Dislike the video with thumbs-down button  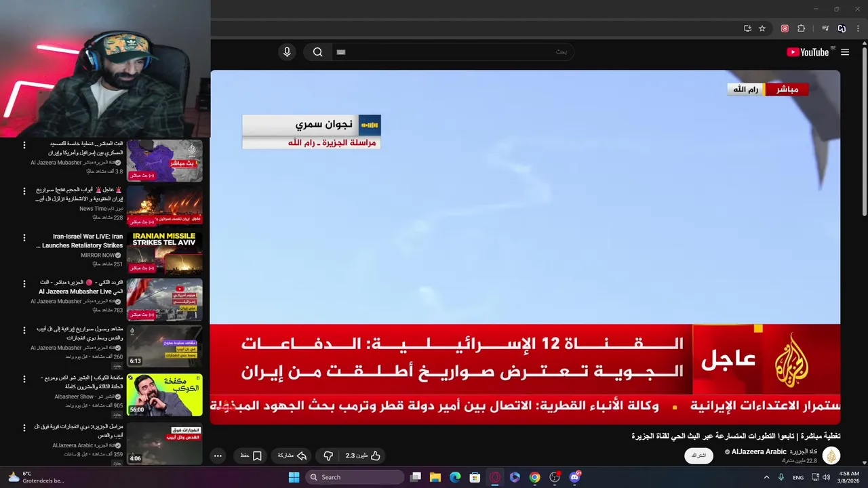point(328,456)
